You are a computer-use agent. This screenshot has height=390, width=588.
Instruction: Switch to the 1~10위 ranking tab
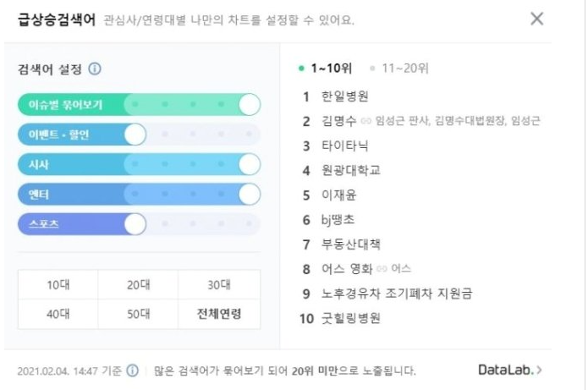(325, 69)
